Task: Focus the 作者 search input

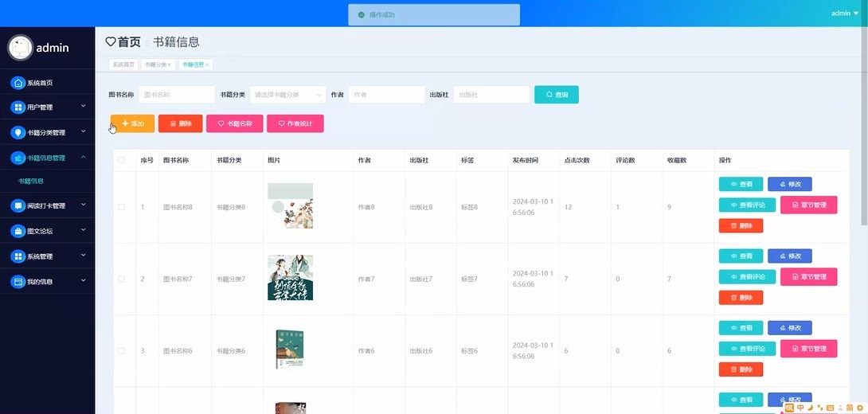Action: tap(386, 95)
